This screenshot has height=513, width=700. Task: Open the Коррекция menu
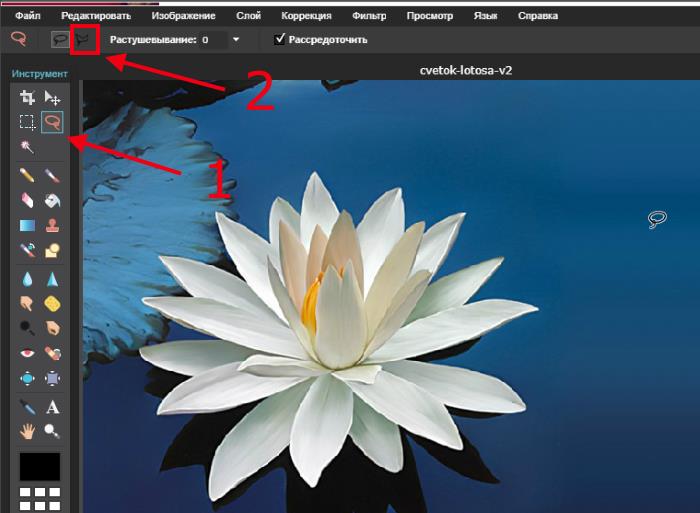point(306,16)
